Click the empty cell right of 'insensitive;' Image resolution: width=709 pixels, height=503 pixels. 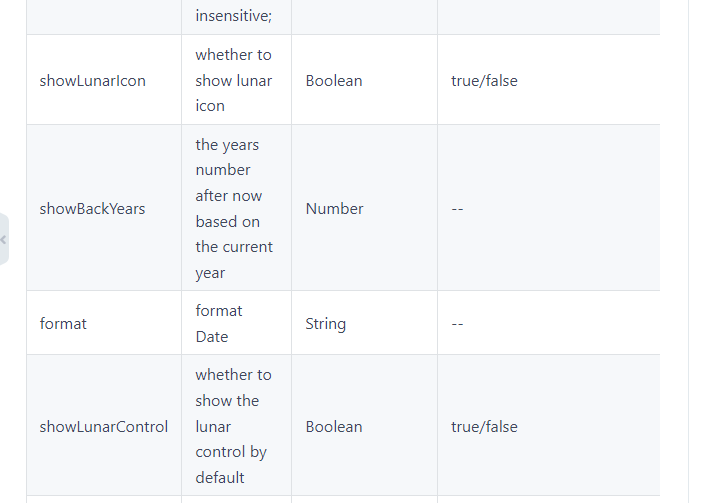tap(364, 16)
